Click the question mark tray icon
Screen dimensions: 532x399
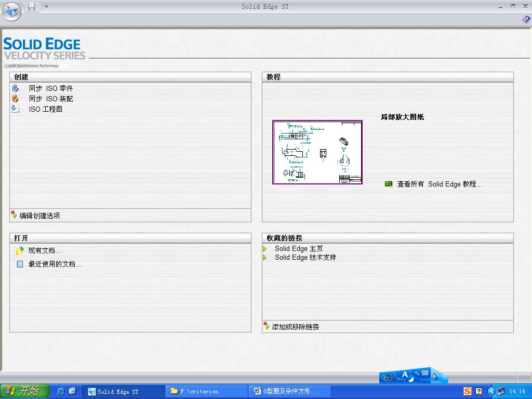point(478,391)
